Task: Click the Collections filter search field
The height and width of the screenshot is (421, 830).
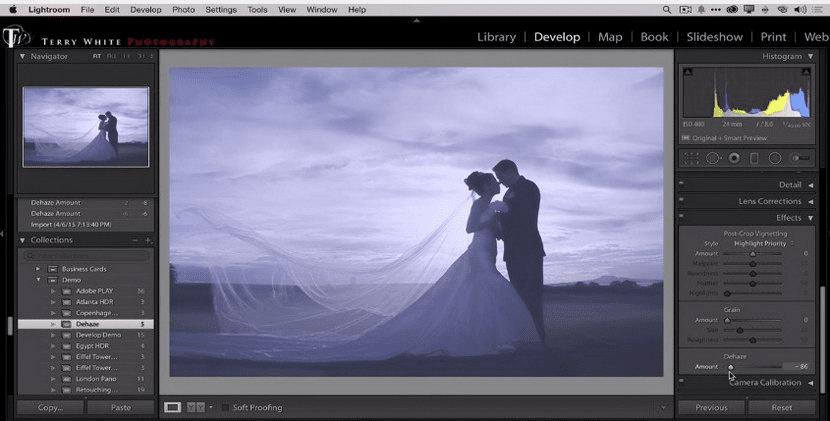Action: [x=87, y=256]
